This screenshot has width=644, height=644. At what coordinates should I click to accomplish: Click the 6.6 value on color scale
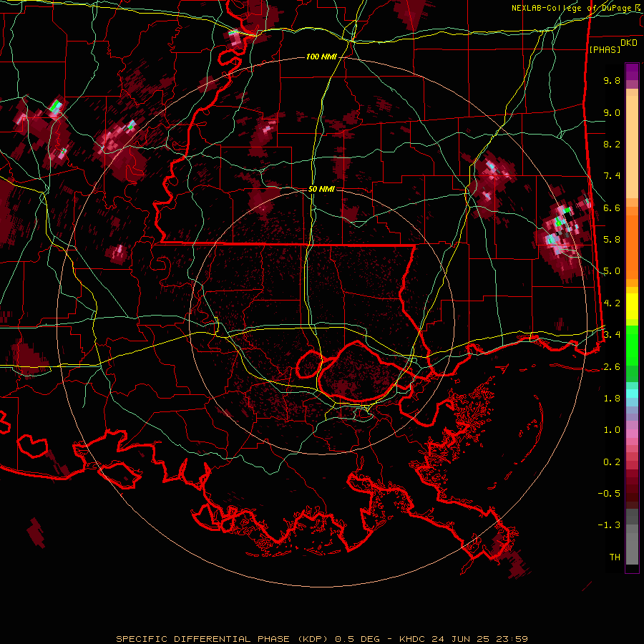coord(612,208)
